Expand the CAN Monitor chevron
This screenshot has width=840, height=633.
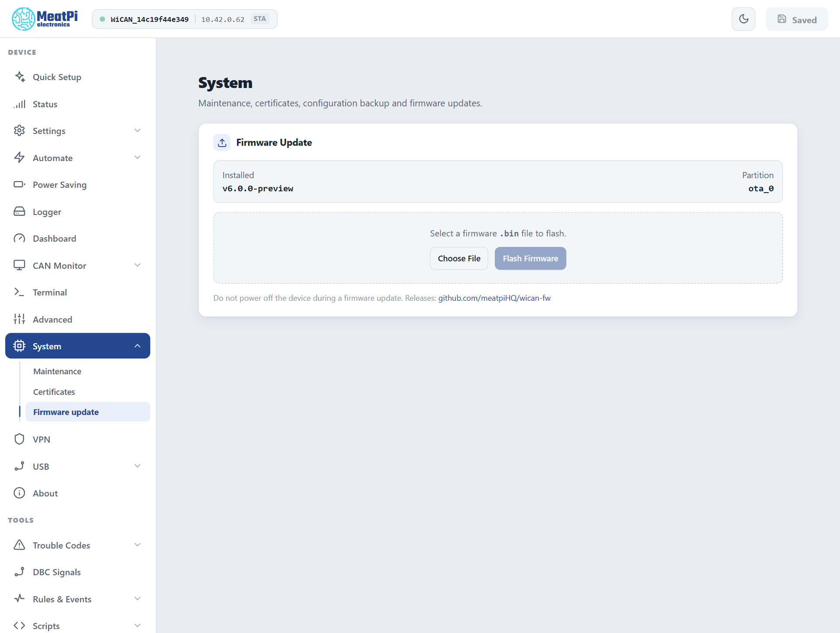[x=137, y=265]
